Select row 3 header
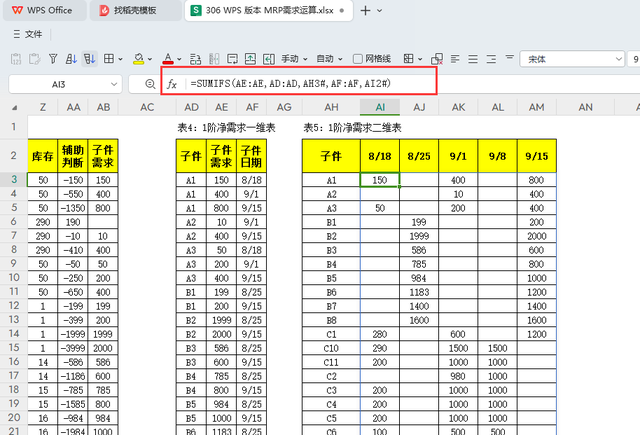The height and width of the screenshot is (435, 640). (x=14, y=180)
